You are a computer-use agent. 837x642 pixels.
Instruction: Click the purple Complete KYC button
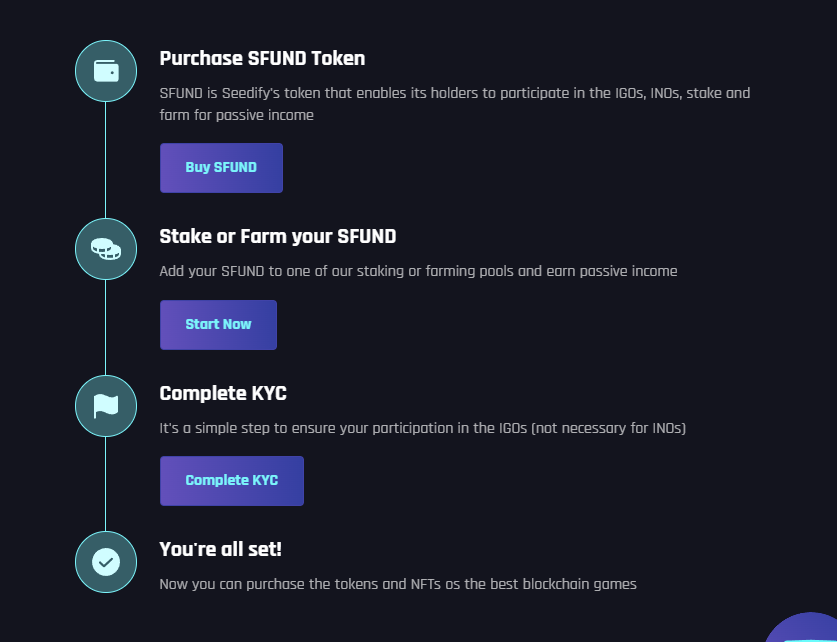232,480
